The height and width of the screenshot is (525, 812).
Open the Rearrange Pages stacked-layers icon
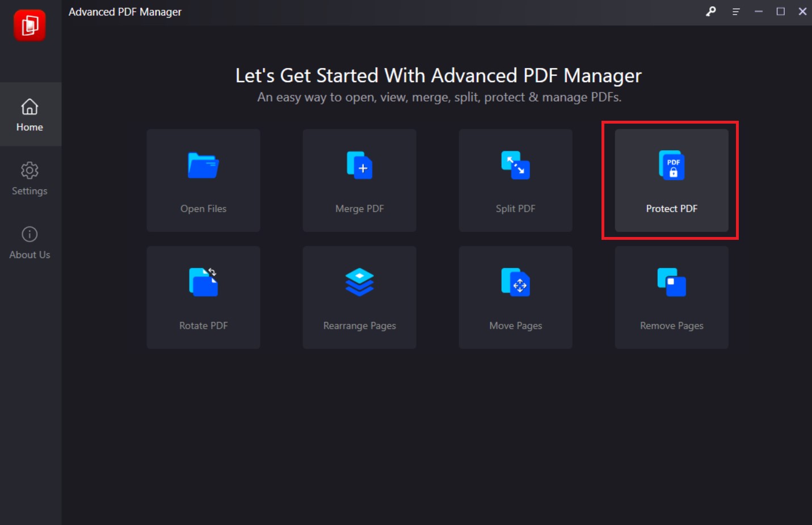click(359, 282)
